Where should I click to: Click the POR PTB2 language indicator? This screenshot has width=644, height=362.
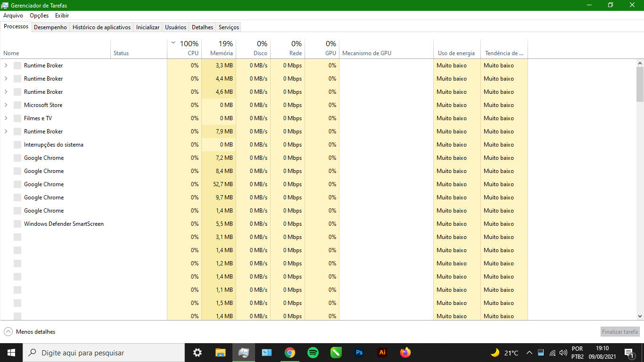(578, 353)
